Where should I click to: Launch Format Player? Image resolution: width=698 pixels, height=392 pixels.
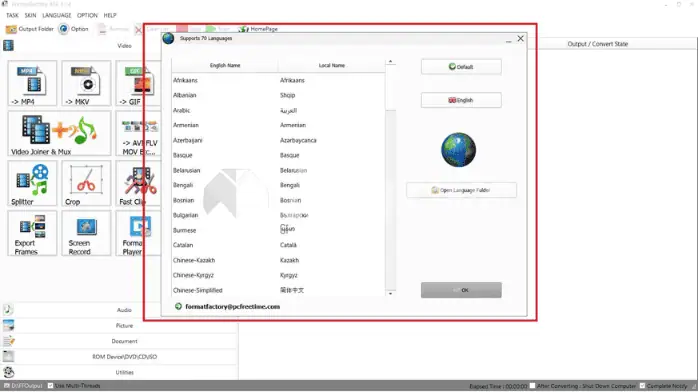[x=138, y=234]
